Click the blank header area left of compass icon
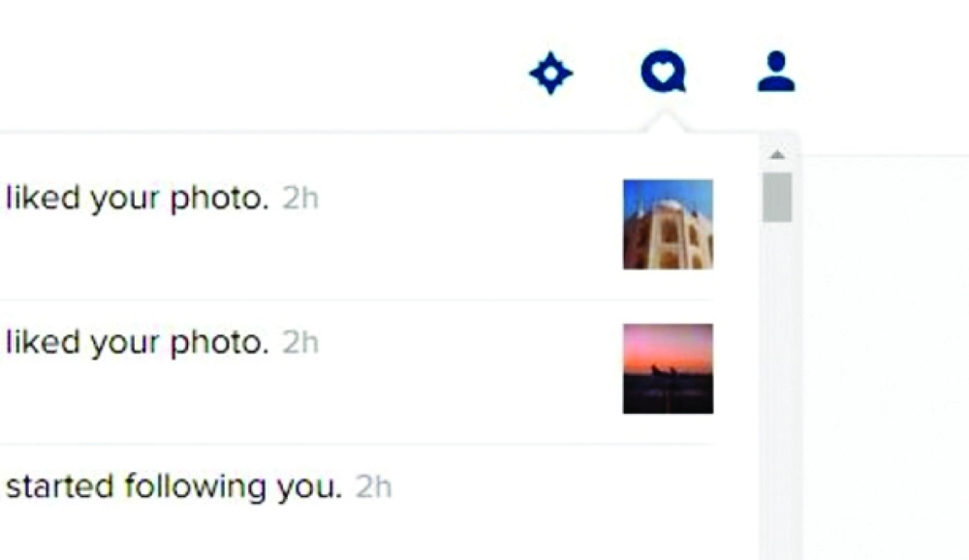Screen dimensions: 969x560 [x=260, y=68]
